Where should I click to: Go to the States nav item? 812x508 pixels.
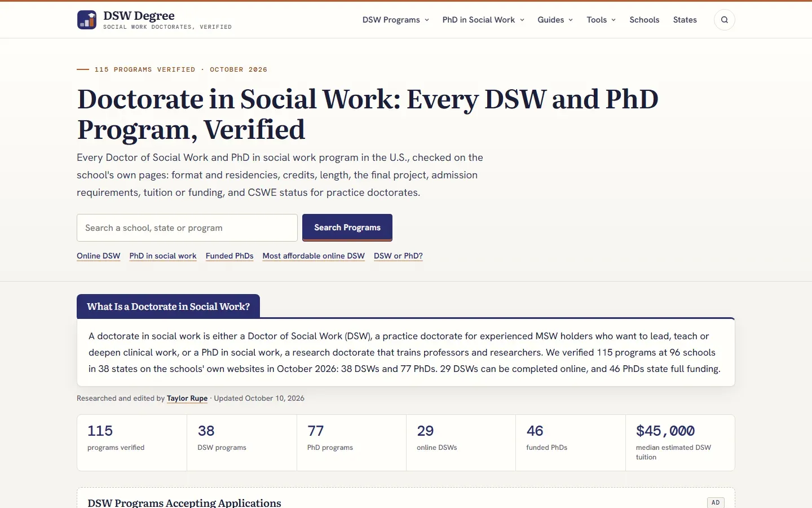(x=685, y=20)
